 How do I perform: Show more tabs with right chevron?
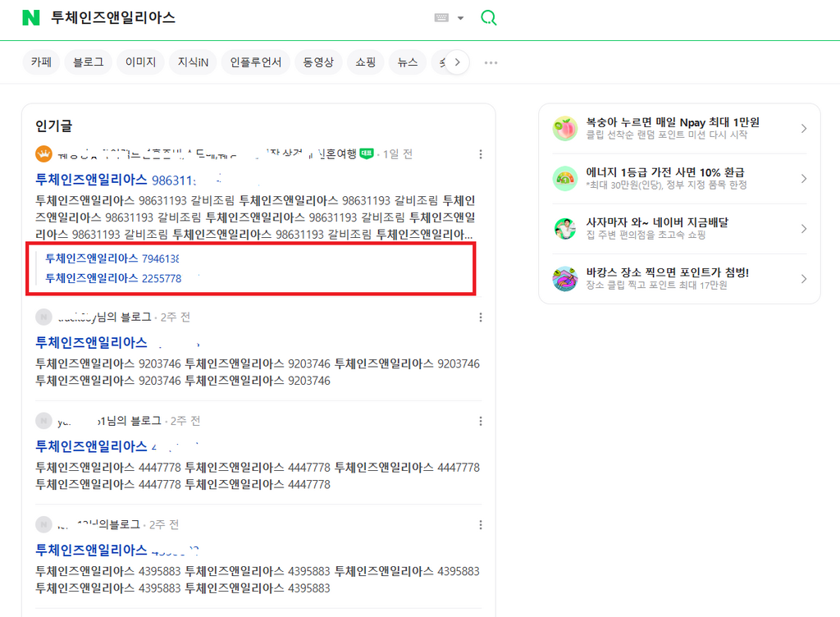click(457, 62)
